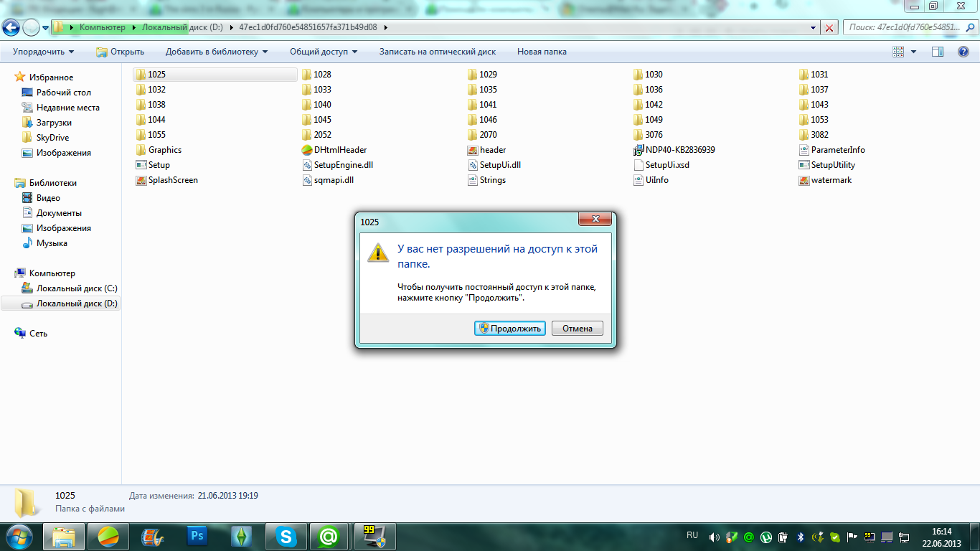The width and height of the screenshot is (980, 551).
Task: Click the change view icon
Action: pyautogui.click(x=898, y=52)
